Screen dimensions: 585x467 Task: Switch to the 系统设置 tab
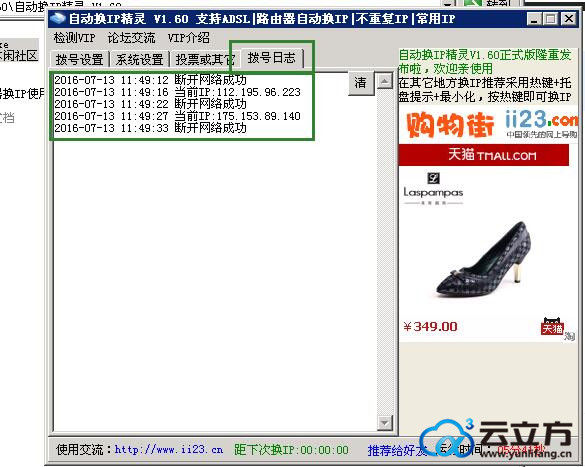(140, 59)
